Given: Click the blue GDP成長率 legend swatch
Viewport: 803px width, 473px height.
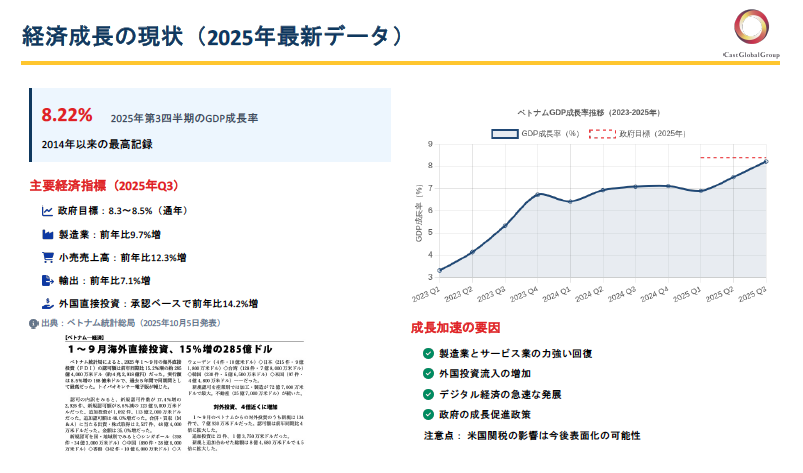Looking at the screenshot, I should [x=504, y=134].
